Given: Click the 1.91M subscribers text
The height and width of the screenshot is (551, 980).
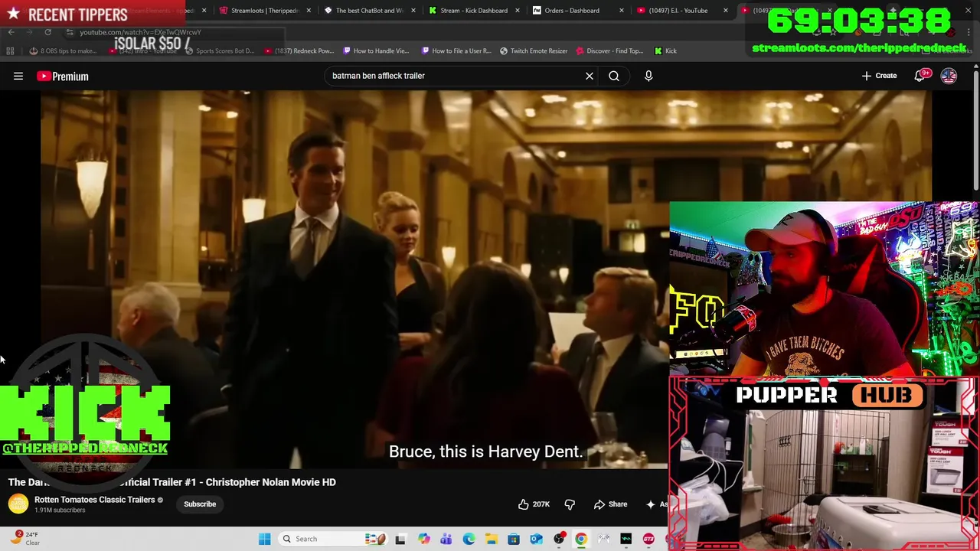Looking at the screenshot, I should [x=60, y=510].
